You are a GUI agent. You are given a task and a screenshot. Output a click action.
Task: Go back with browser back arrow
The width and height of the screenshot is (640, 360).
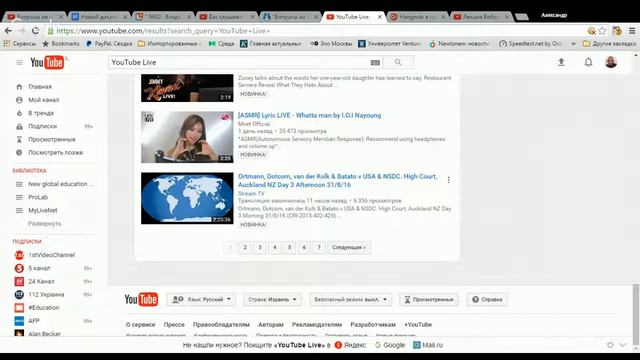pyautogui.click(x=8, y=31)
